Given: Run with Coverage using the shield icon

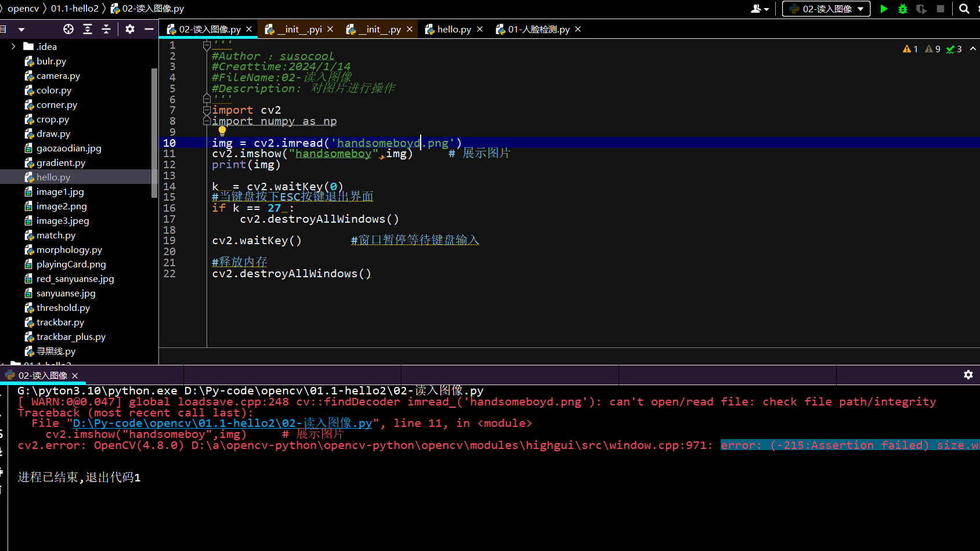Looking at the screenshot, I should pyautogui.click(x=922, y=9).
